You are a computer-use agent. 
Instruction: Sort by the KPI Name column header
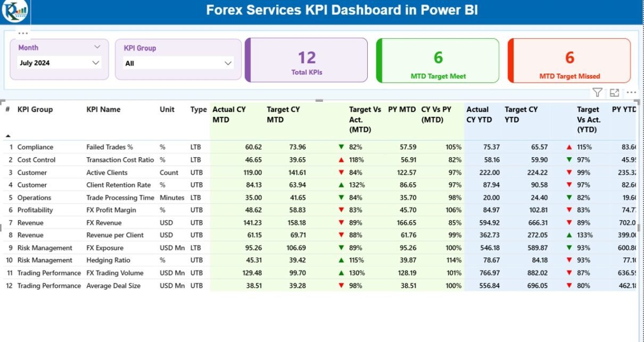(x=103, y=110)
